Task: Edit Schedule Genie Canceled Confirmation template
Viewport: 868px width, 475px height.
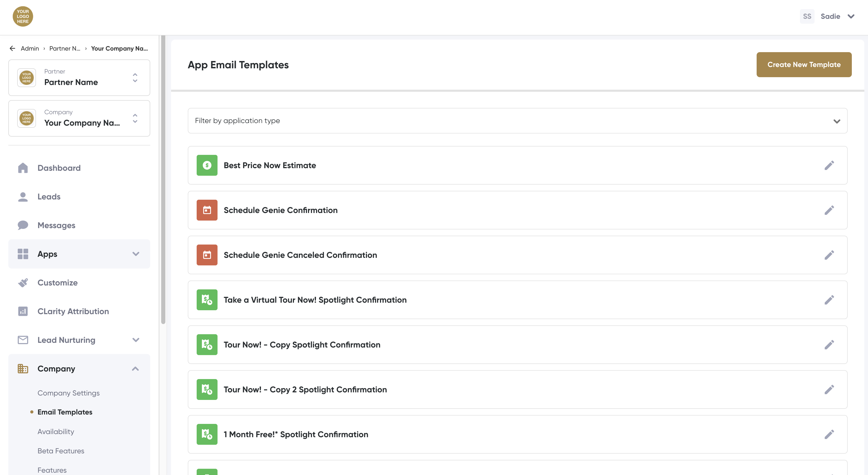Action: (829, 255)
